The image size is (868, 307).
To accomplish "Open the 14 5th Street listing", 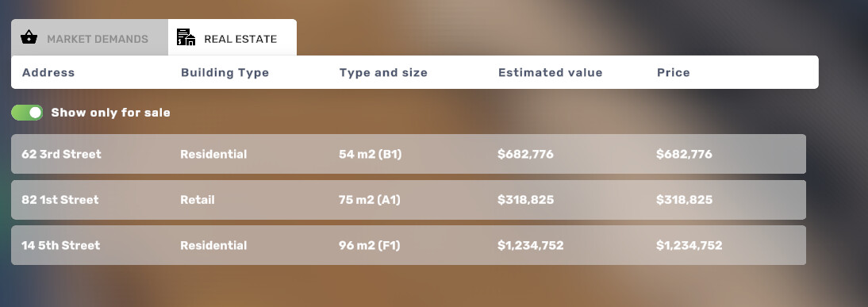I will [x=409, y=245].
